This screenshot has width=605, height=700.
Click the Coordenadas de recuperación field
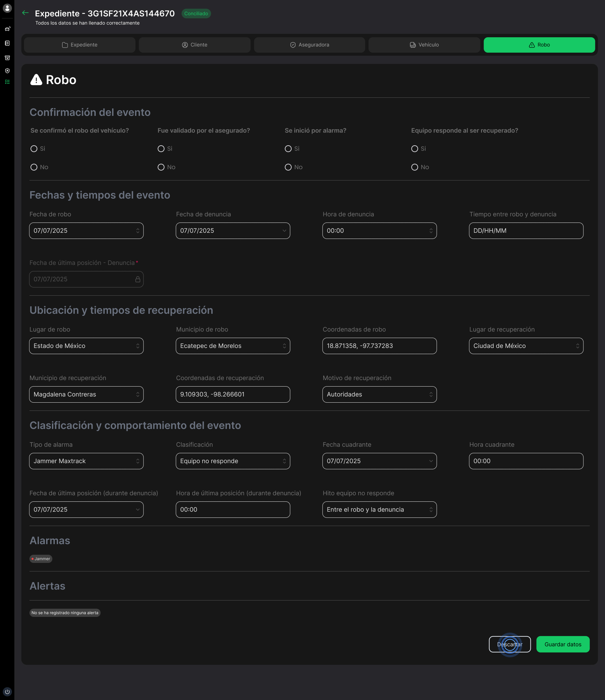[233, 394]
